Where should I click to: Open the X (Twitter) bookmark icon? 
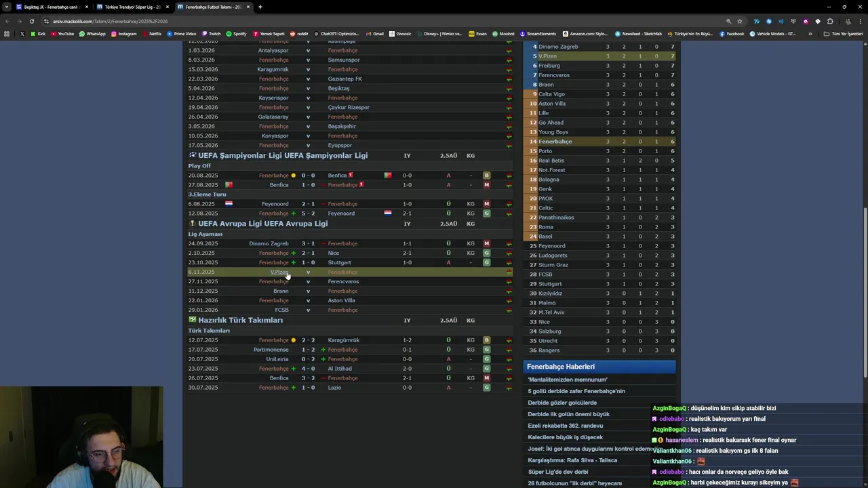pyautogui.click(x=22, y=34)
